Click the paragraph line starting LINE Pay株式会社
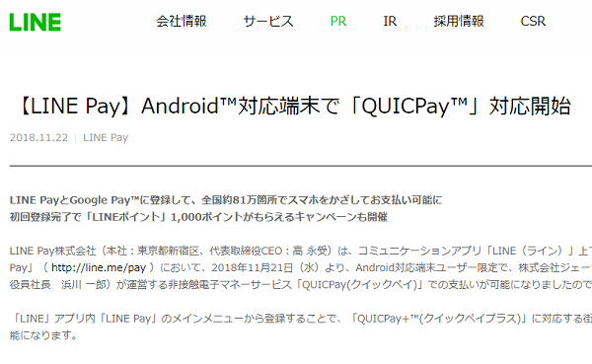The height and width of the screenshot is (364, 592). [x=301, y=251]
